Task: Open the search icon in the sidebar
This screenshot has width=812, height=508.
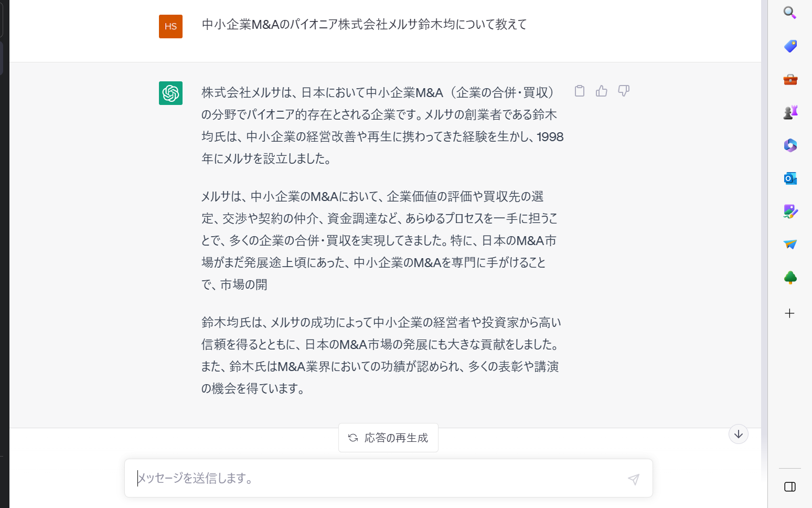Action: (x=790, y=13)
